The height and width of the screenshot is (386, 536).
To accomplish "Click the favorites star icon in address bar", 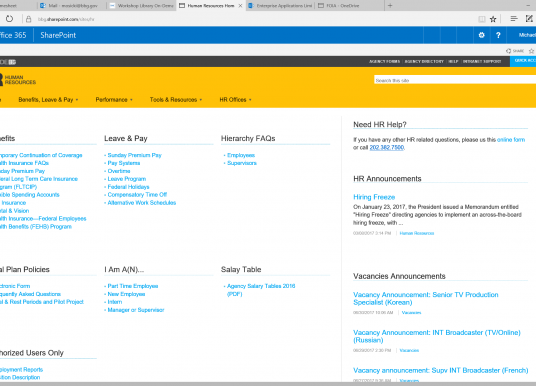I will (x=493, y=19).
